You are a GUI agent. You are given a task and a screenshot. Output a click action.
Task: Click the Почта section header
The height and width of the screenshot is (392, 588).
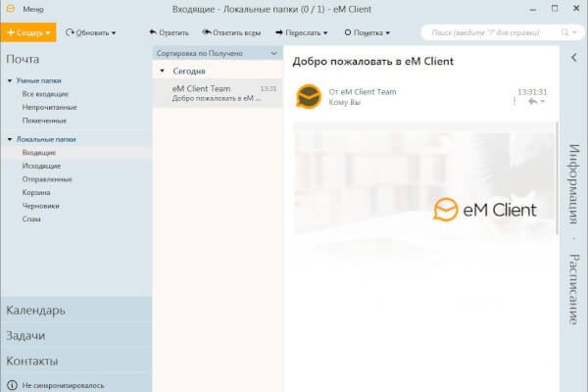23,59
